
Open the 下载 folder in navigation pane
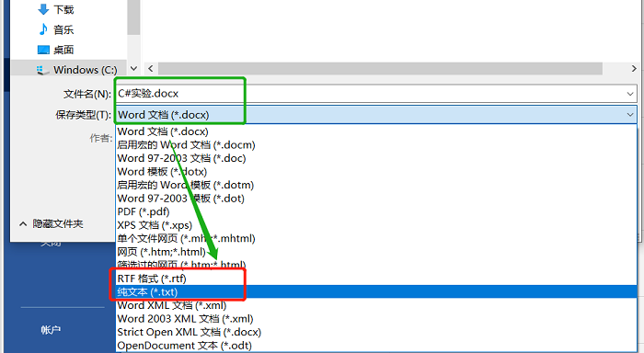[63, 9]
